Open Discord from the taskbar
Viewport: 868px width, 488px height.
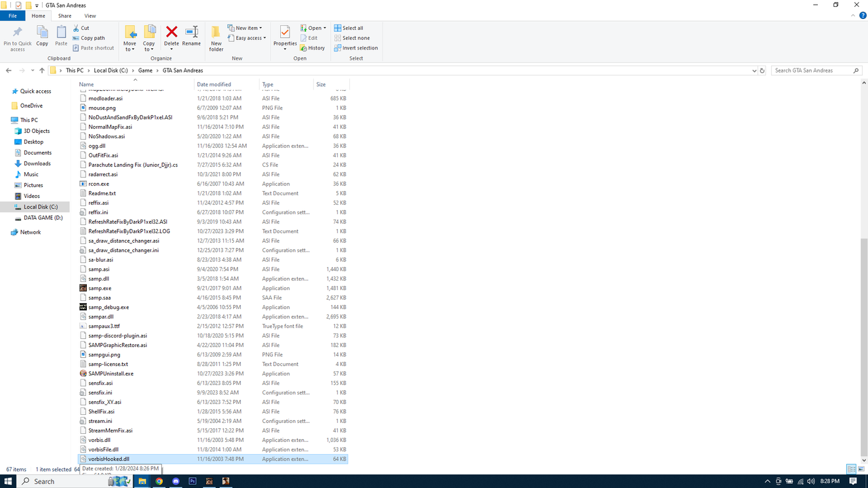pos(176,481)
